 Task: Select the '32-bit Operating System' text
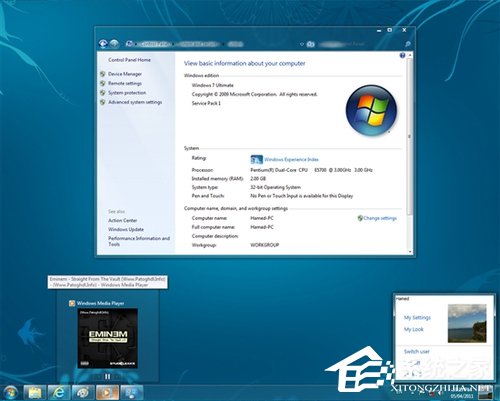pyautogui.click(x=275, y=187)
